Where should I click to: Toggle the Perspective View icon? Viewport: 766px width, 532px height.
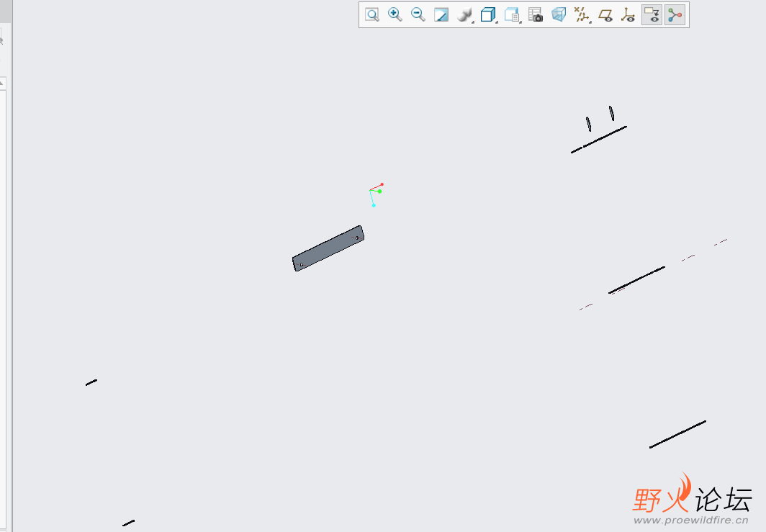click(x=559, y=14)
